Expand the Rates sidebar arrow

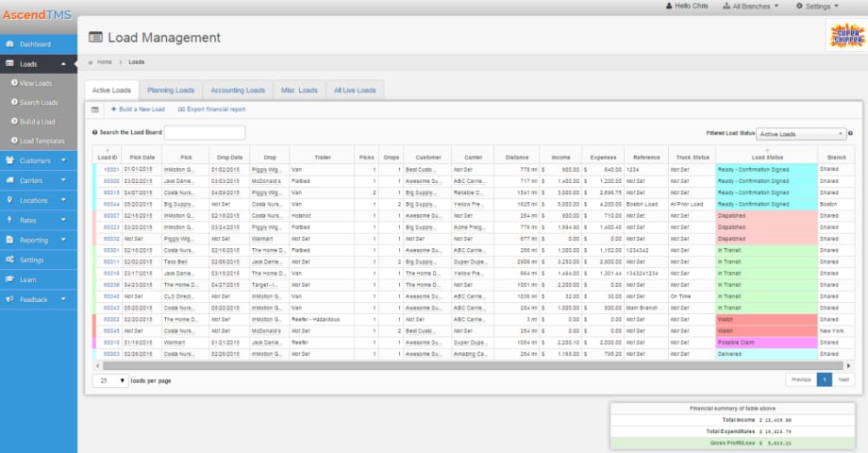coord(63,221)
